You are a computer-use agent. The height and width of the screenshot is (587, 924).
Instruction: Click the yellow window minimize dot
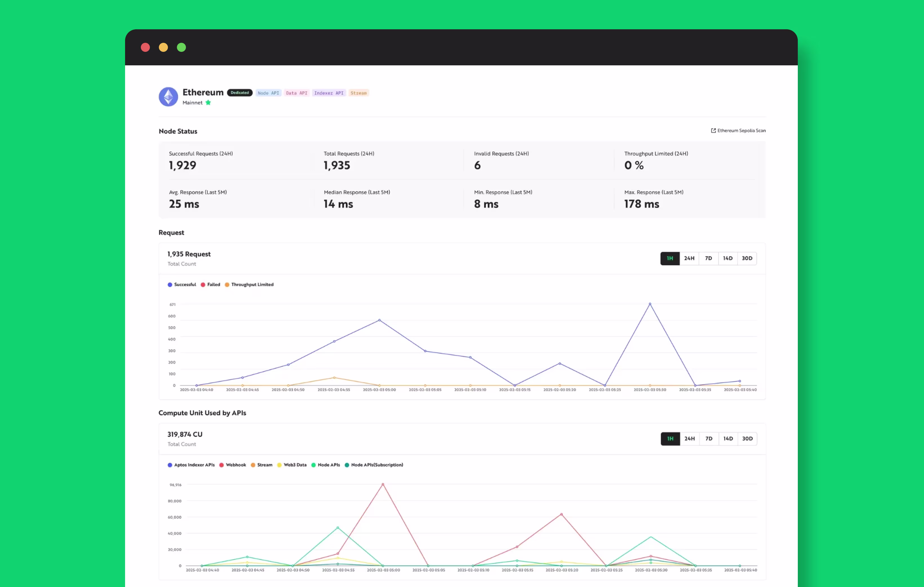coord(163,47)
